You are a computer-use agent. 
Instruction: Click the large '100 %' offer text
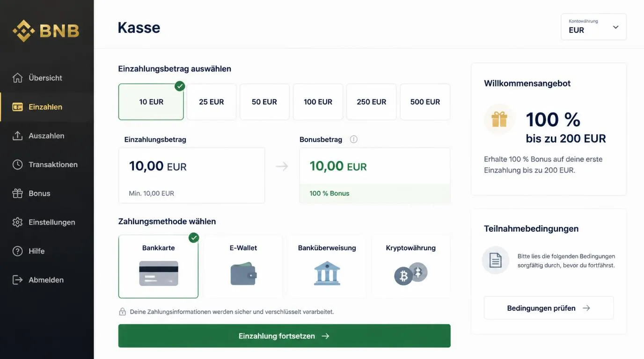point(553,119)
